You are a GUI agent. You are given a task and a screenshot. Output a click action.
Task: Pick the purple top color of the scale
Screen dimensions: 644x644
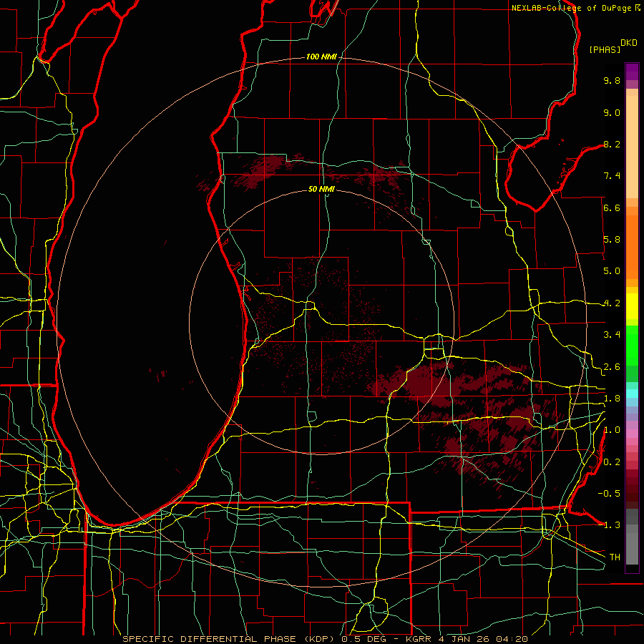[632, 72]
